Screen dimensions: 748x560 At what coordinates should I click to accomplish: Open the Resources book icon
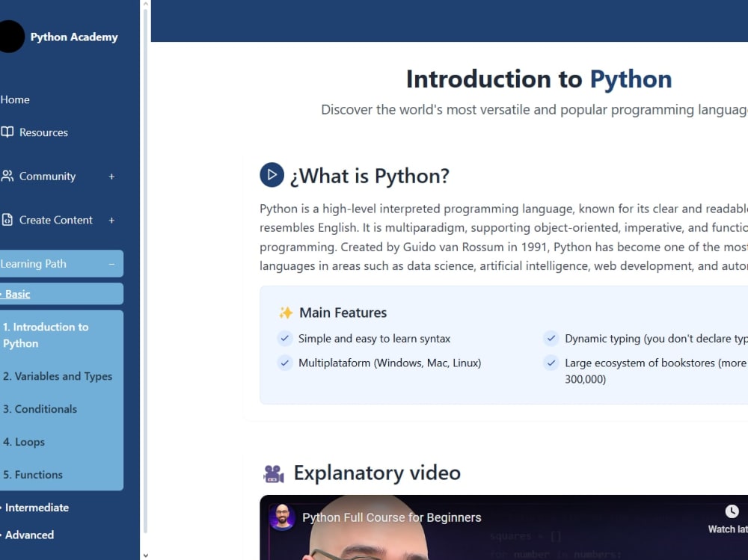tap(7, 132)
